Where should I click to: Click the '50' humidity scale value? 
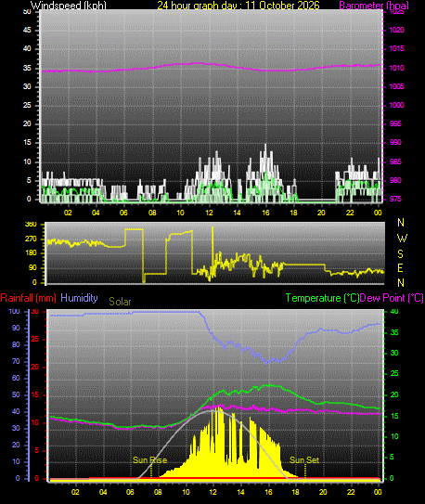pyautogui.click(x=16, y=394)
